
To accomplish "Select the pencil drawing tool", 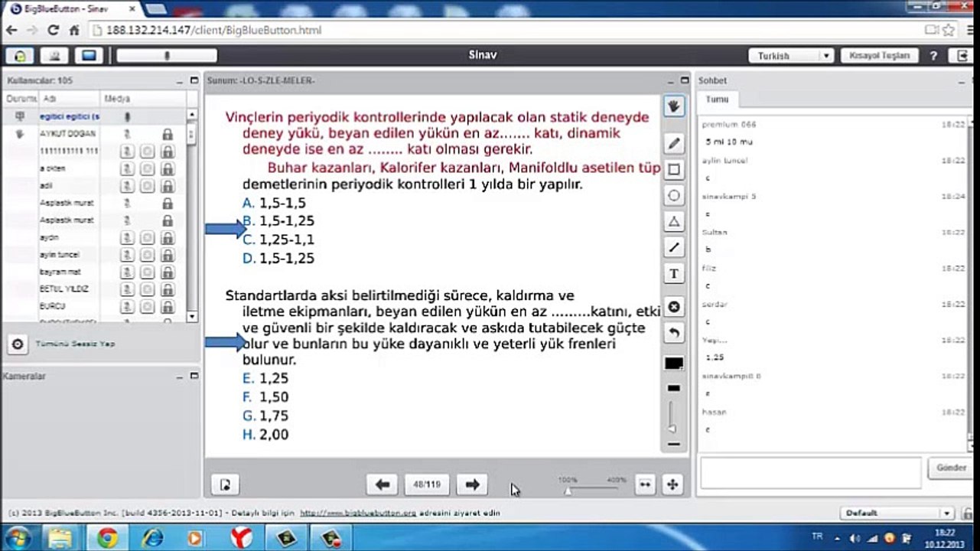I will (x=674, y=143).
